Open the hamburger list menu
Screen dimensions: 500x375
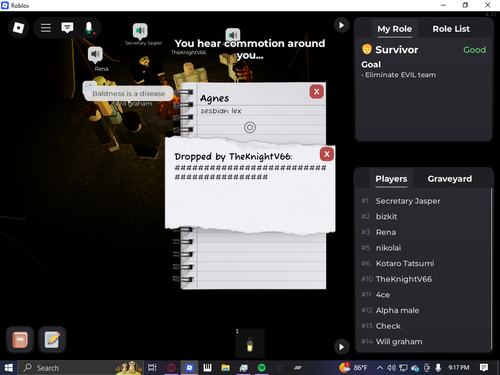click(46, 28)
